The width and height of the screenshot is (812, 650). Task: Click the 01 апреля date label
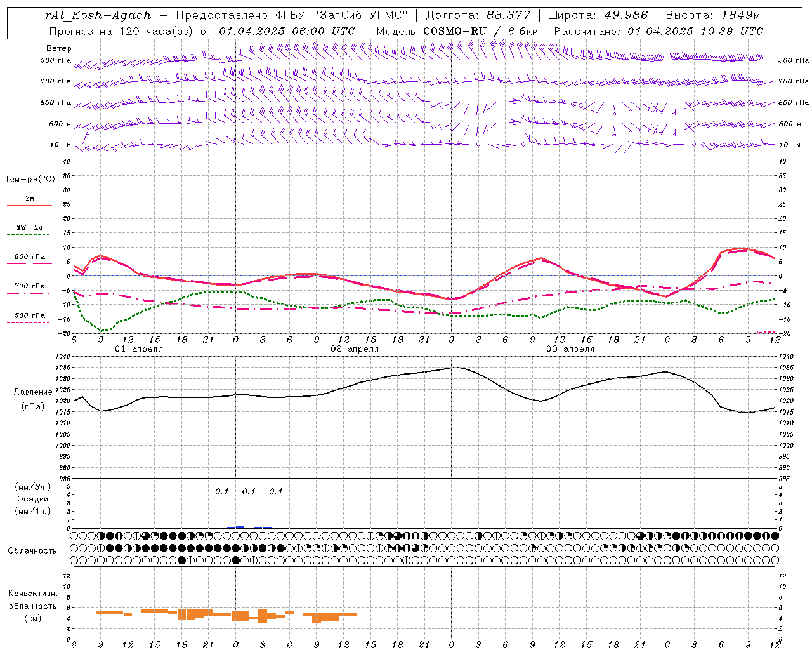click(x=138, y=349)
